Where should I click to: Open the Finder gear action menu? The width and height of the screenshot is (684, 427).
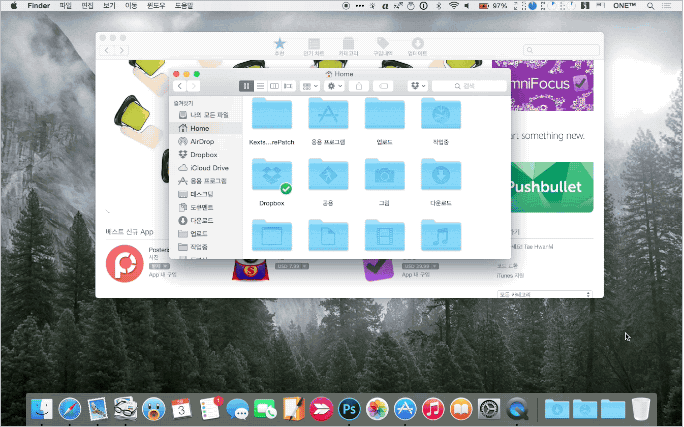click(x=335, y=86)
